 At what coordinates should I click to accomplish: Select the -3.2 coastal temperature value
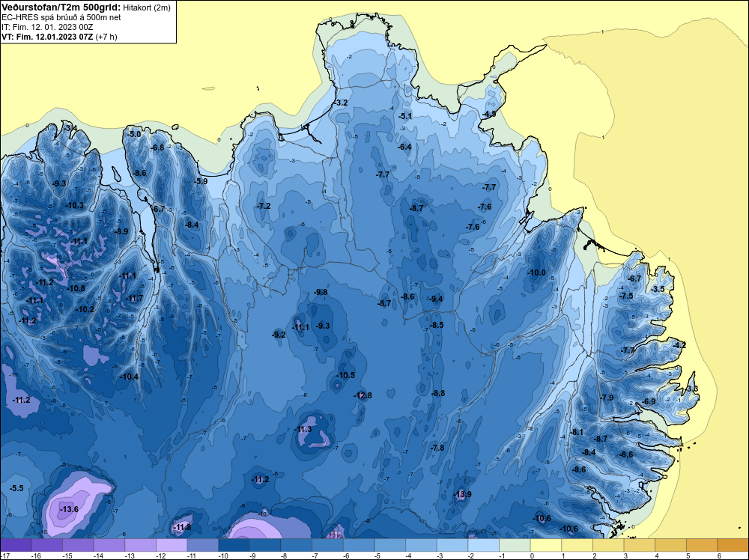[341, 103]
